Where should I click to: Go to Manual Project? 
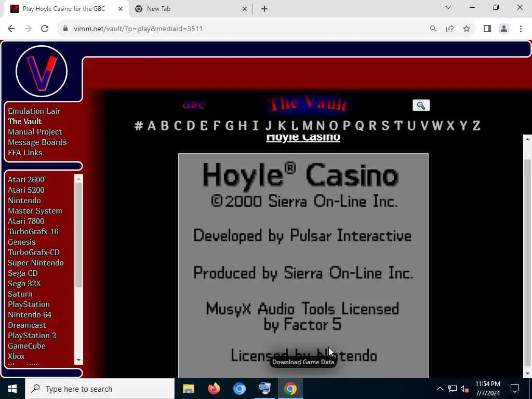[35, 132]
